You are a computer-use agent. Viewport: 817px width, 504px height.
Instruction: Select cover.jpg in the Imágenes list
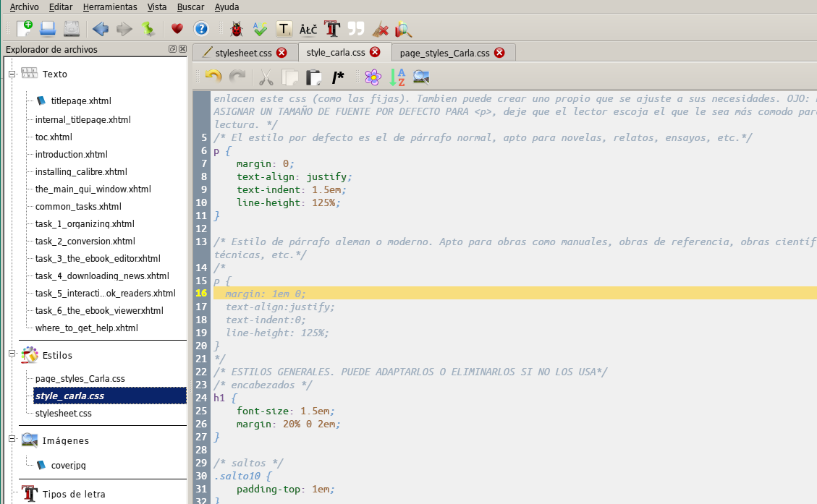click(x=68, y=465)
